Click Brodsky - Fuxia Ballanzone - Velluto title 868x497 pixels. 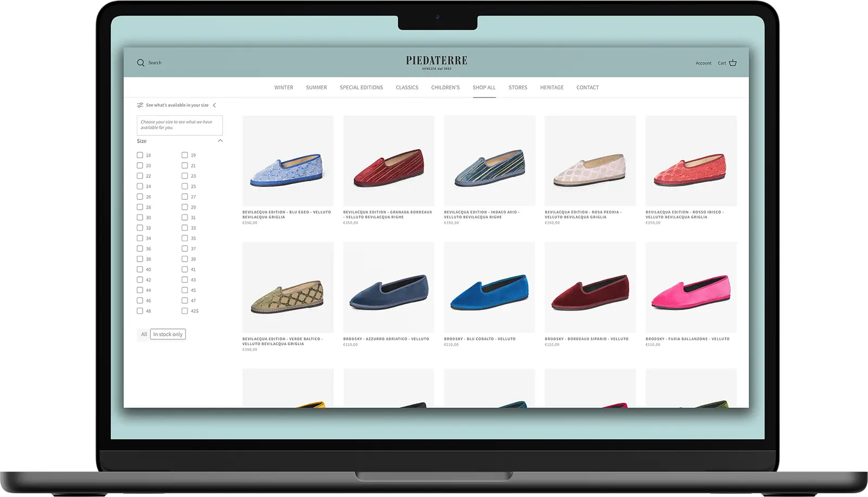(687, 339)
